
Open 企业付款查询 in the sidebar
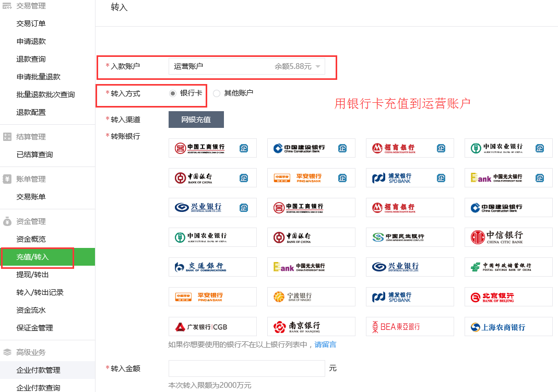click(39, 388)
